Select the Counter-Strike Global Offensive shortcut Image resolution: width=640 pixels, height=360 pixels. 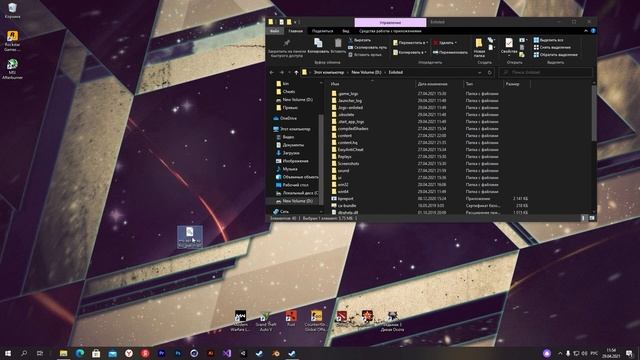click(x=316, y=320)
